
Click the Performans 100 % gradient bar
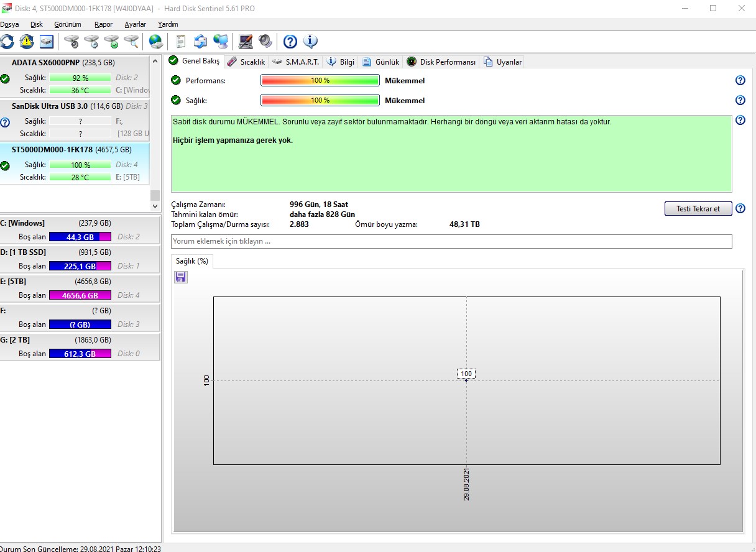pos(320,80)
